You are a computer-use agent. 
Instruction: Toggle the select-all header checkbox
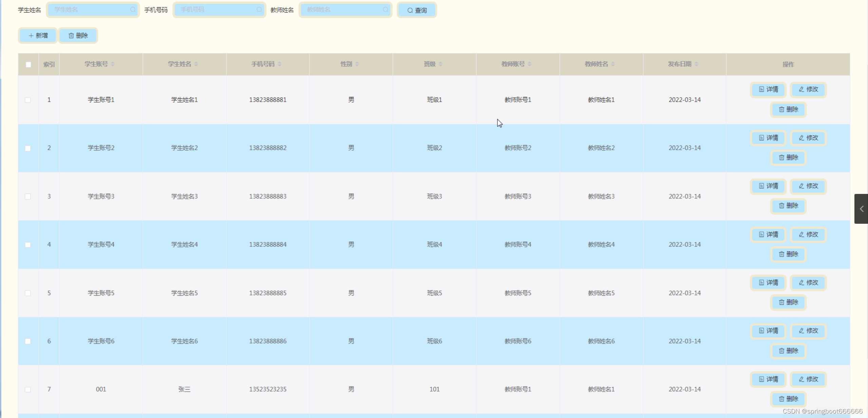(x=29, y=64)
